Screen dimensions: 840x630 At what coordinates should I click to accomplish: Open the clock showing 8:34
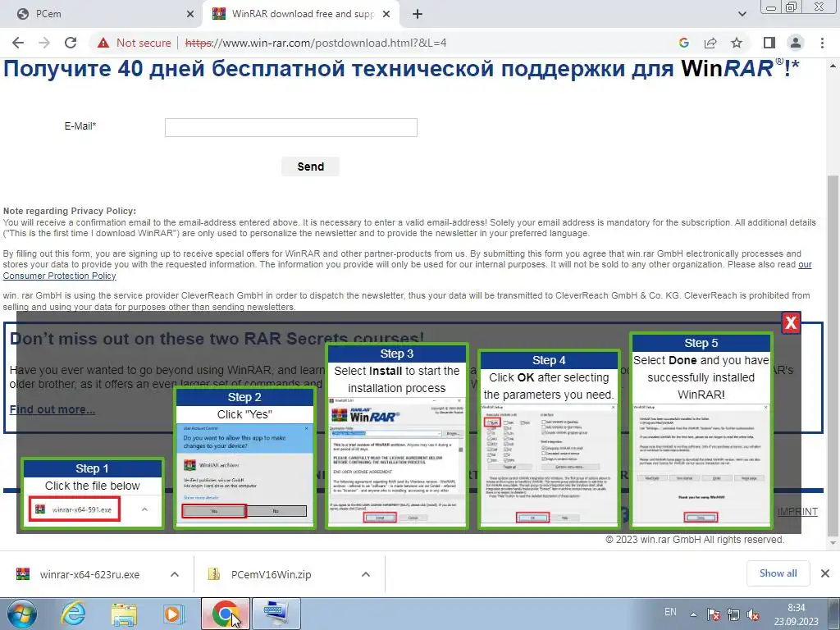(x=796, y=614)
